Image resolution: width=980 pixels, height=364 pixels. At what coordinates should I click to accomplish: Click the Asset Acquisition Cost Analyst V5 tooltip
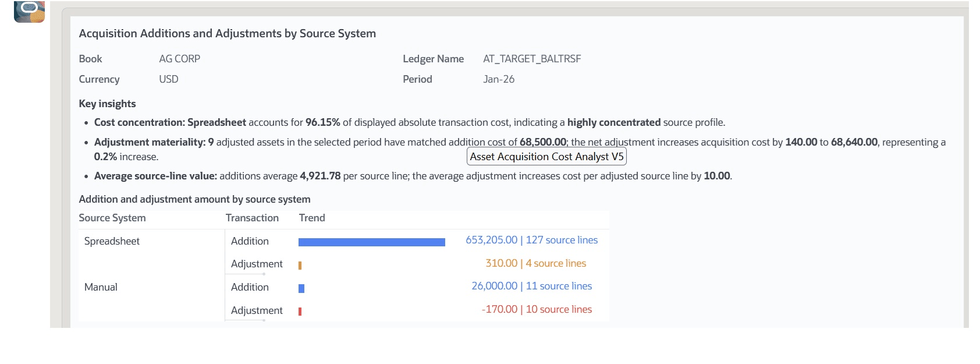(x=546, y=157)
